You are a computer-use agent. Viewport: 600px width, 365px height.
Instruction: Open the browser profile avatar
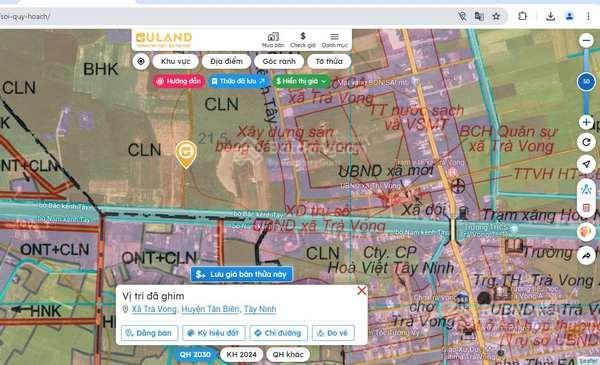569,16
